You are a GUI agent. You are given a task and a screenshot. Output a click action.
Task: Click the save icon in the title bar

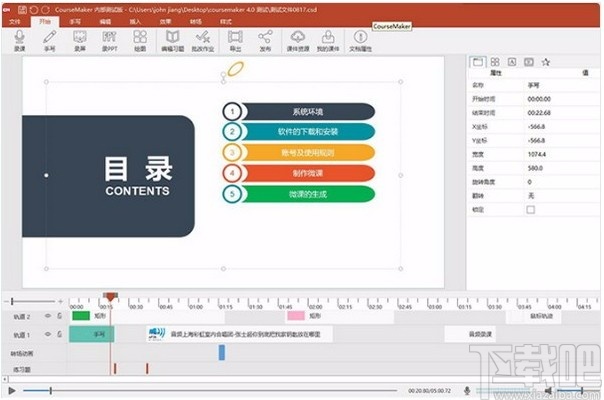(x=22, y=10)
